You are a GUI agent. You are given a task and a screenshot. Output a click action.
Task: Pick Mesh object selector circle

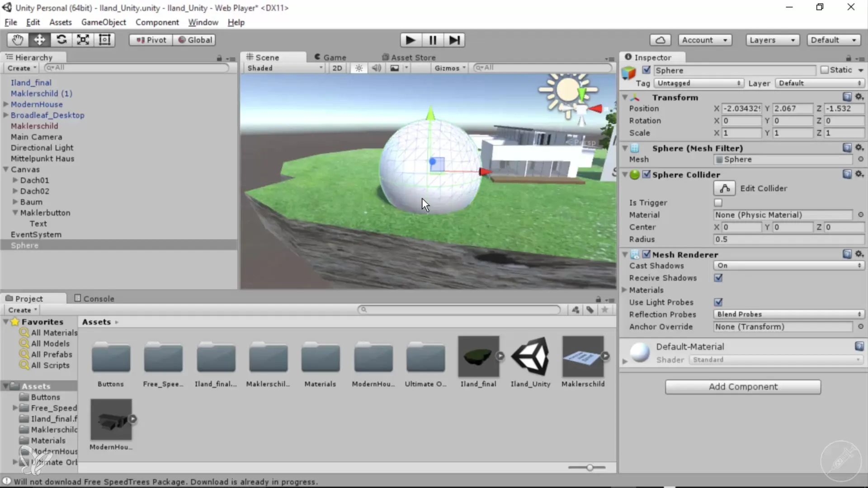tap(860, 159)
